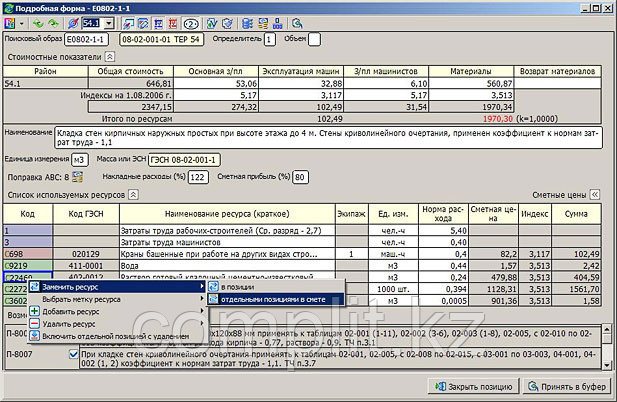Click the 08-02-001-01 ТЕР 54 field

pyautogui.click(x=161, y=39)
